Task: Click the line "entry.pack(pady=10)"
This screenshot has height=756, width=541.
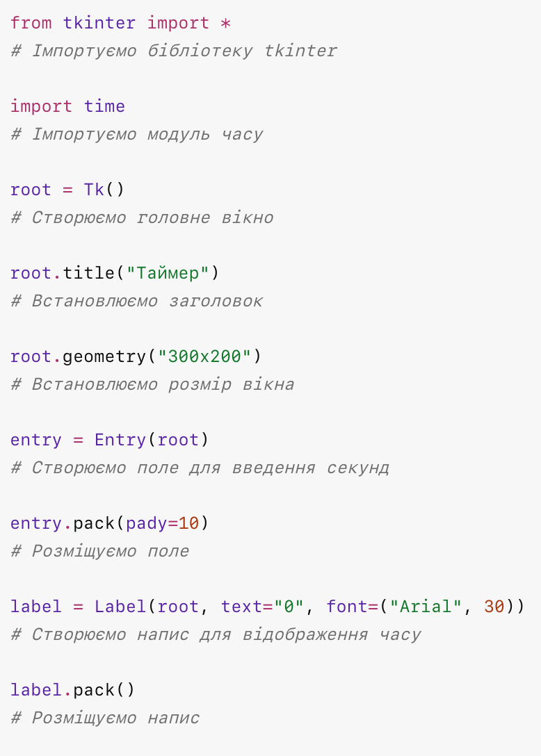Action: click(110, 523)
